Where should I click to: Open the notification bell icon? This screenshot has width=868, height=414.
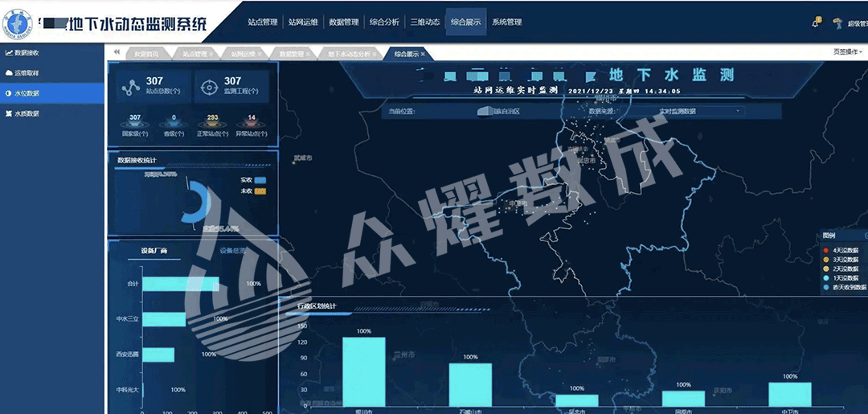tap(816, 23)
